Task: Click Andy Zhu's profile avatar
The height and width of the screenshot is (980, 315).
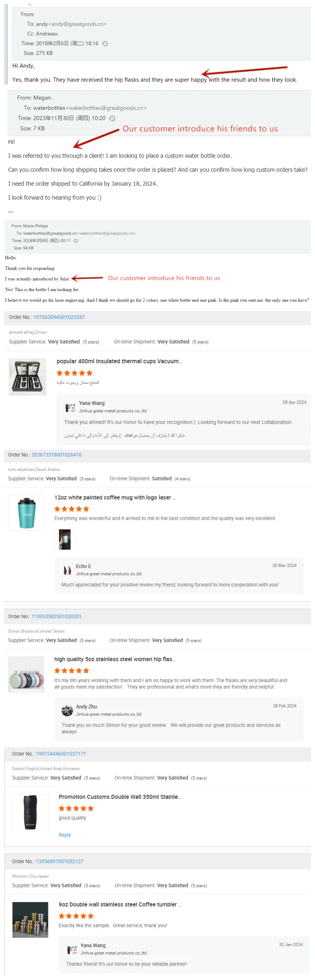Action: tap(67, 710)
